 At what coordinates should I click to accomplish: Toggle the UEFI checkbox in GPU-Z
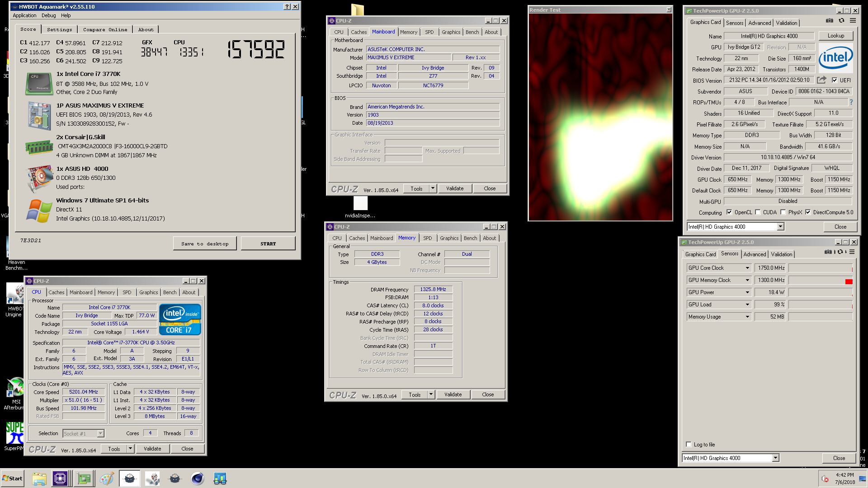click(835, 80)
